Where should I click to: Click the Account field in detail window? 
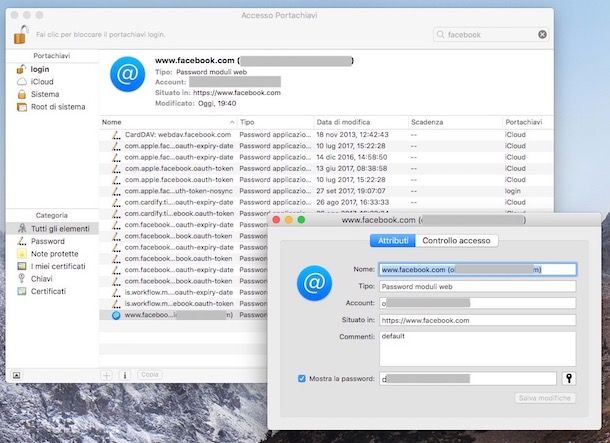click(477, 303)
